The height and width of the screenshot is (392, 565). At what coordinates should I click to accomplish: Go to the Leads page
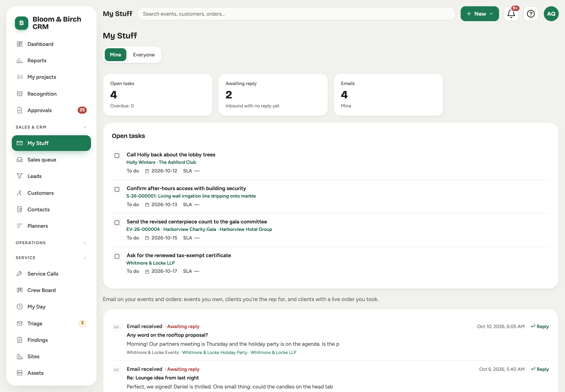coord(51,176)
